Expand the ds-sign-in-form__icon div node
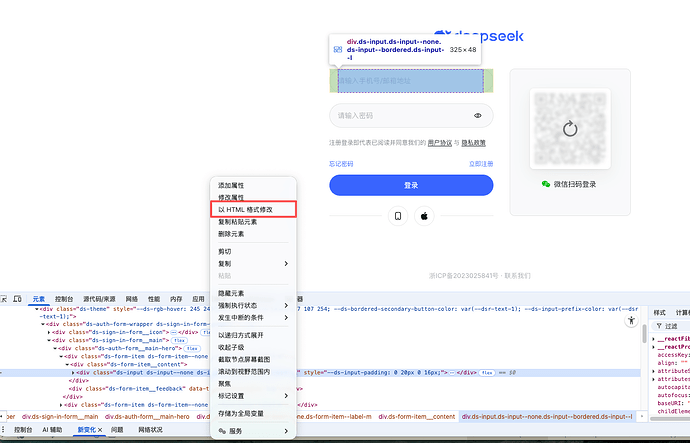690x443 pixels. click(x=50, y=332)
